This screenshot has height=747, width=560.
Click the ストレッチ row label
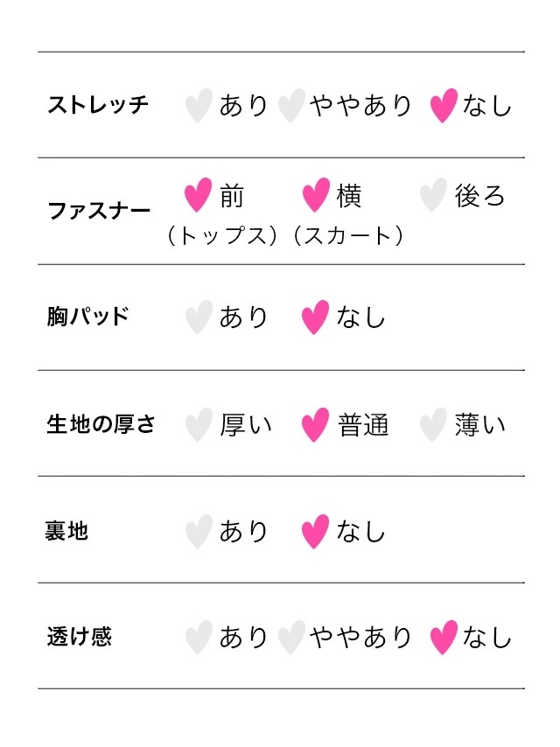[x=98, y=105]
